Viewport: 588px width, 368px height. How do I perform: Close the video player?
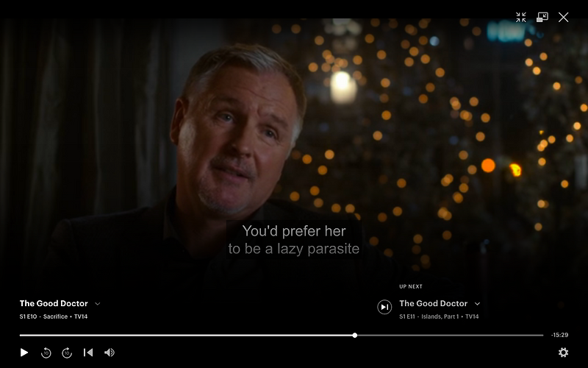[563, 17]
